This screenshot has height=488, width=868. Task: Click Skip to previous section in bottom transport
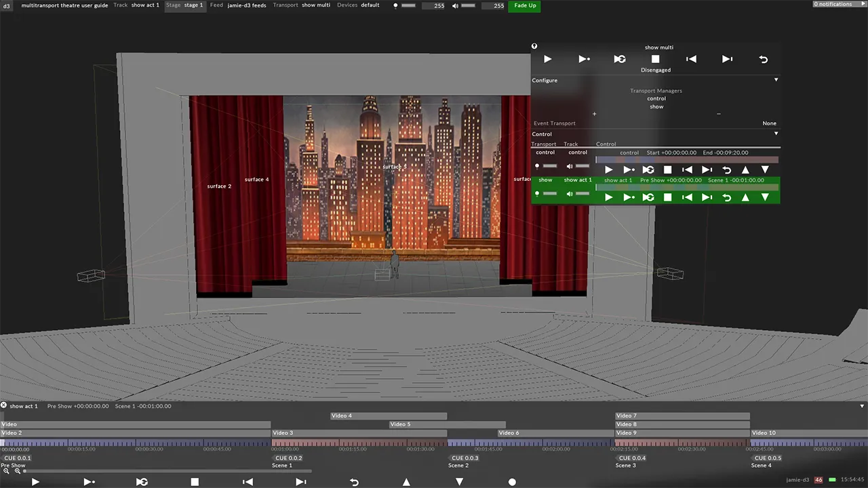[x=248, y=481]
